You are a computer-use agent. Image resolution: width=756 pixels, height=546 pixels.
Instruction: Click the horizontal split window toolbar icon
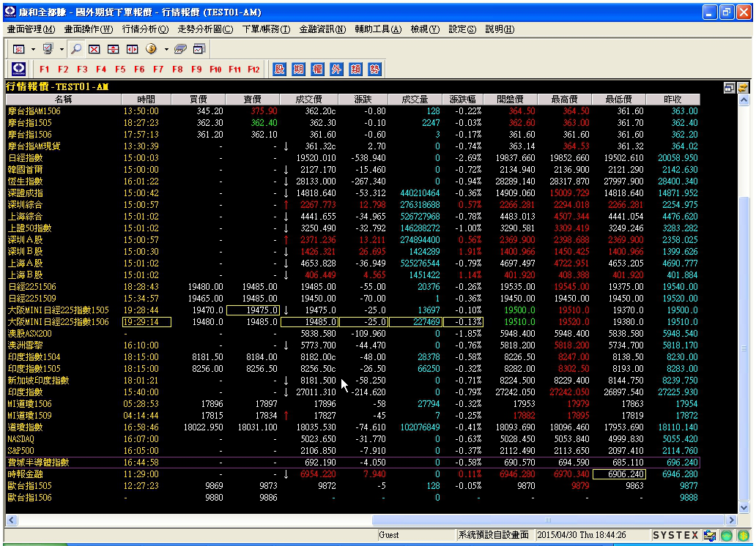point(114,49)
